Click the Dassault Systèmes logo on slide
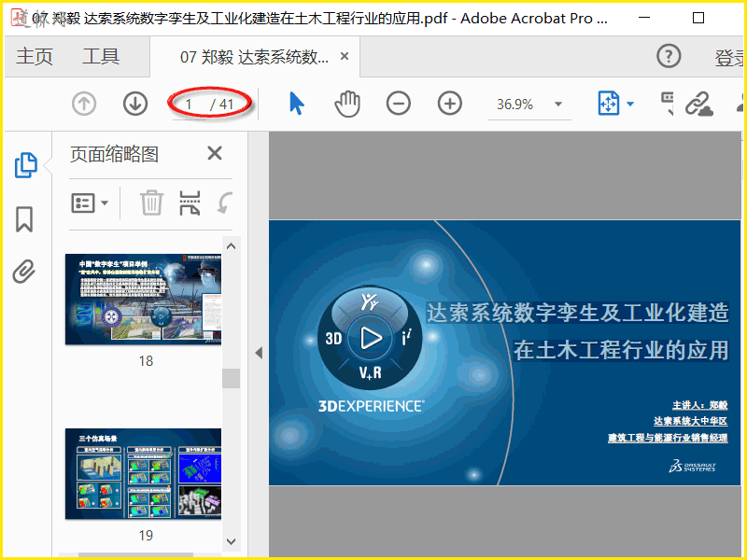Screen dimensions: 747x560 692,466
